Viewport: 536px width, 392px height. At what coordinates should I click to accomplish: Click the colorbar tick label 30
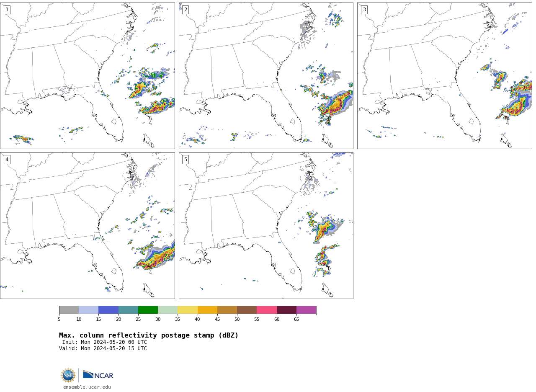(158, 320)
